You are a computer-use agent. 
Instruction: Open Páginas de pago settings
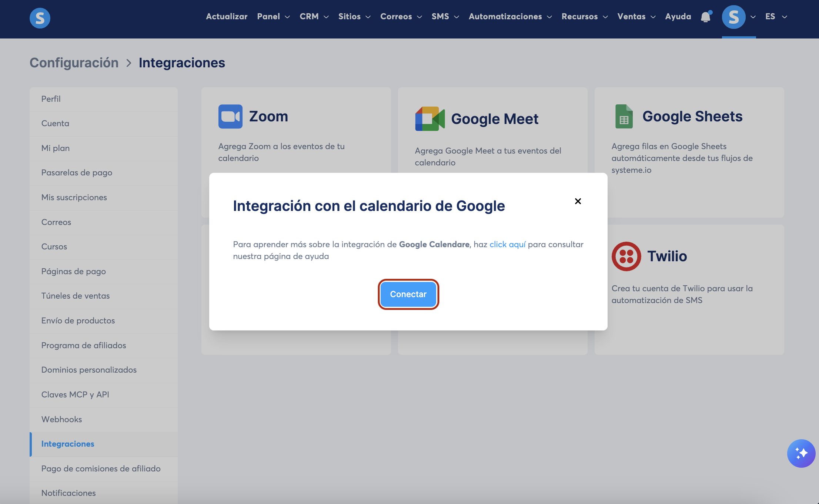point(104,271)
